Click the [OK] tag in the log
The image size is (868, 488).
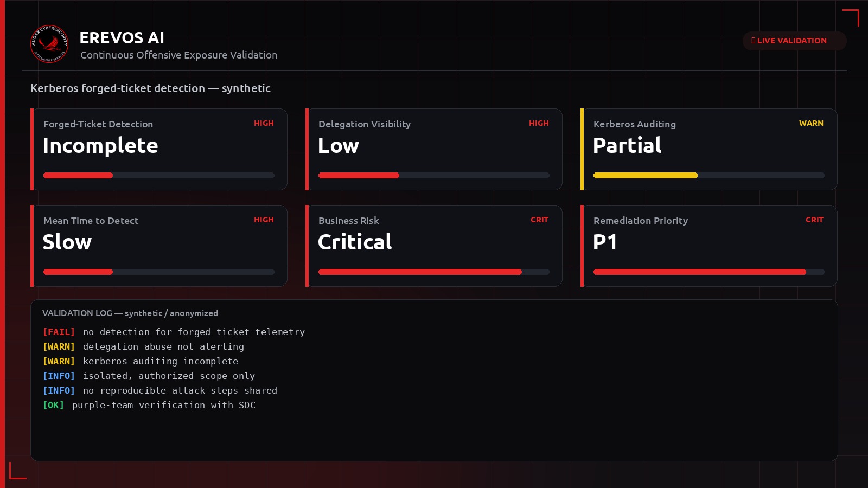(53, 405)
